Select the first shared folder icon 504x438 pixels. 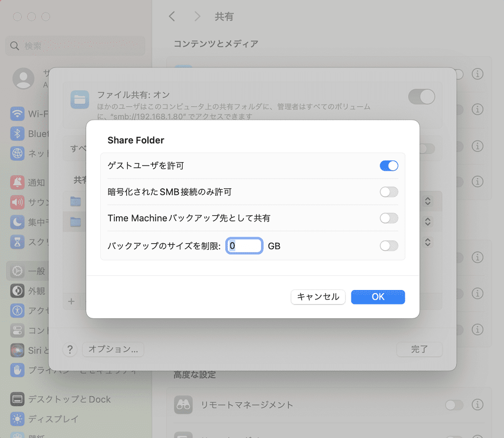(x=76, y=201)
